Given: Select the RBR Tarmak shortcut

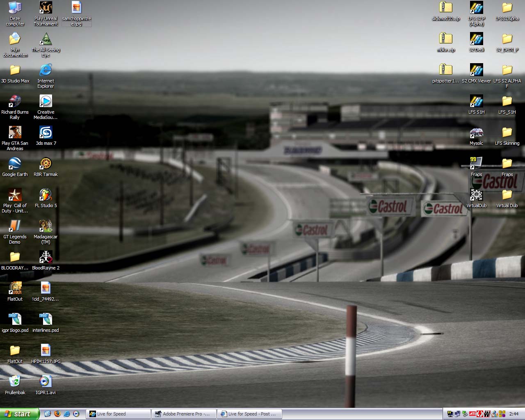Looking at the screenshot, I should 46,167.
